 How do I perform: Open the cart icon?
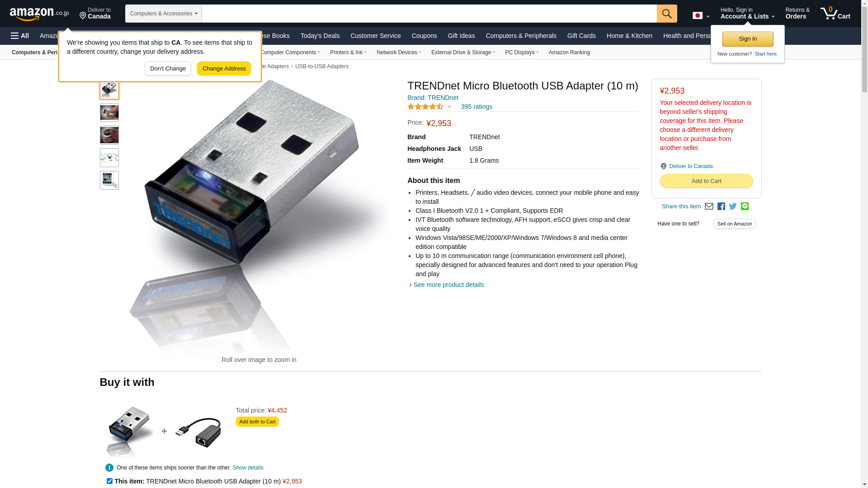click(x=835, y=14)
